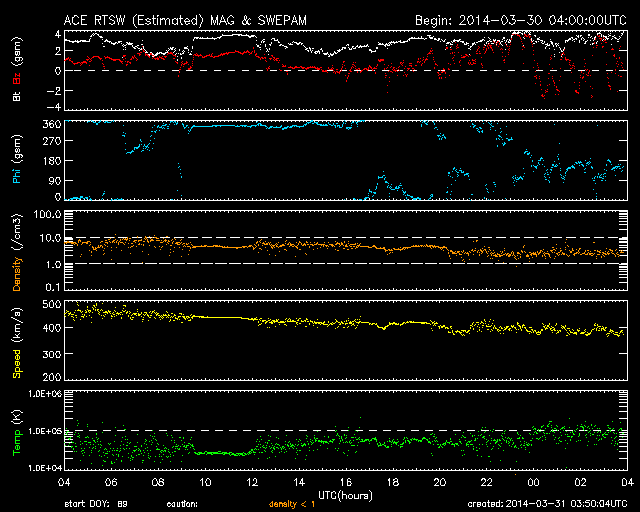Image resolution: width=640 pixels, height=512 pixels.
Task: Click the '20' hour tick label
Action: point(440,482)
